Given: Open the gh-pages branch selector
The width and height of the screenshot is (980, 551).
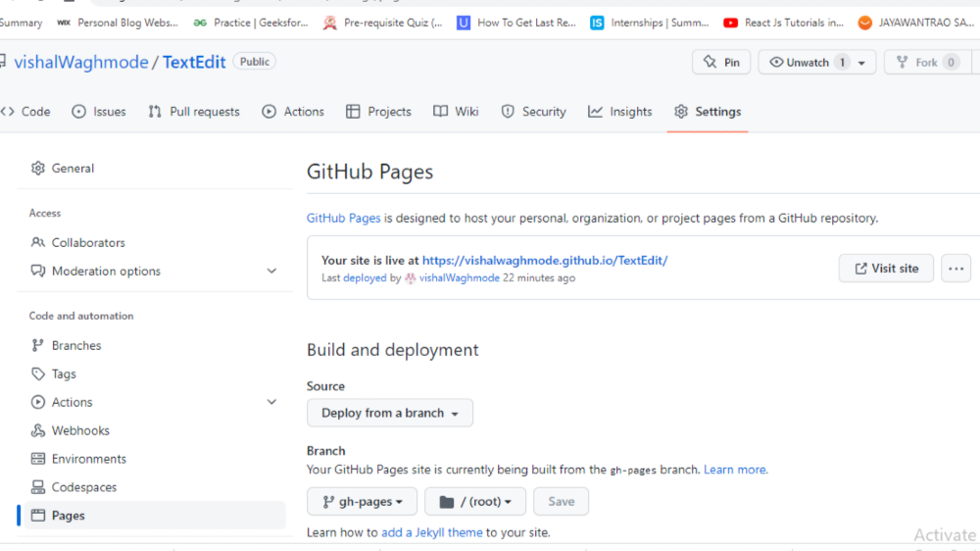Looking at the screenshot, I should [x=363, y=502].
